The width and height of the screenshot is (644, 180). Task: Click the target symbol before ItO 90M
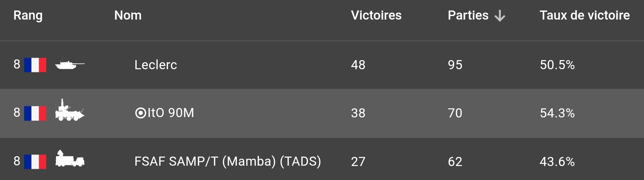click(x=140, y=113)
